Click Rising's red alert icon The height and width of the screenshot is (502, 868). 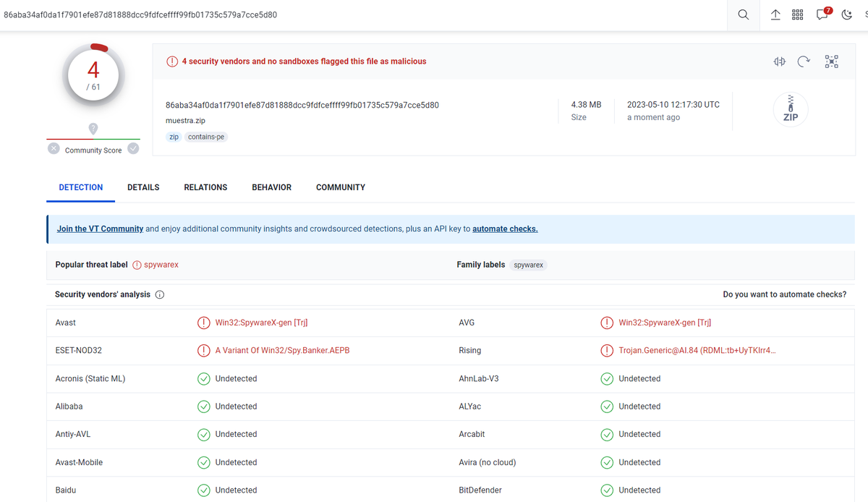(x=608, y=350)
